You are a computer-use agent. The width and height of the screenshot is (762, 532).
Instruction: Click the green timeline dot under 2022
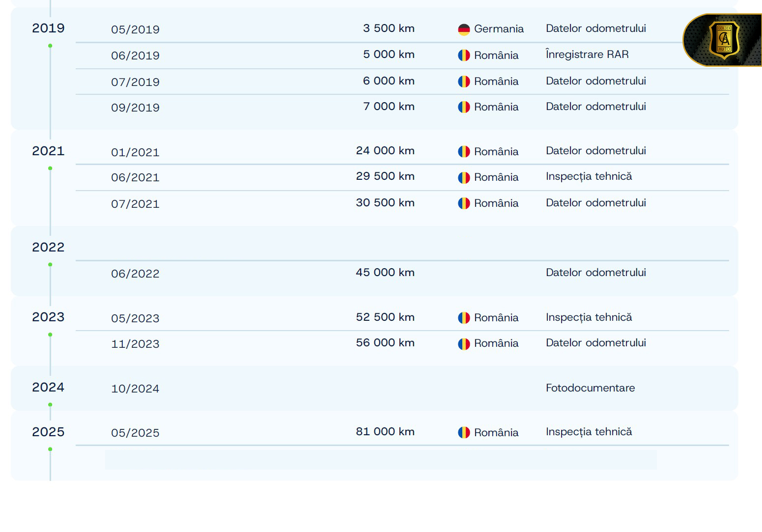click(50, 265)
